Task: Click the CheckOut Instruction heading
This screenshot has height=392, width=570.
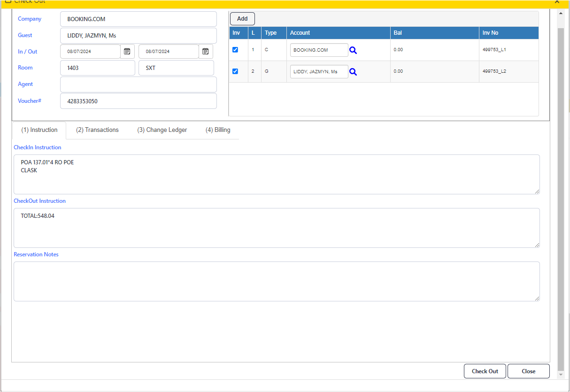Action: 40,201
